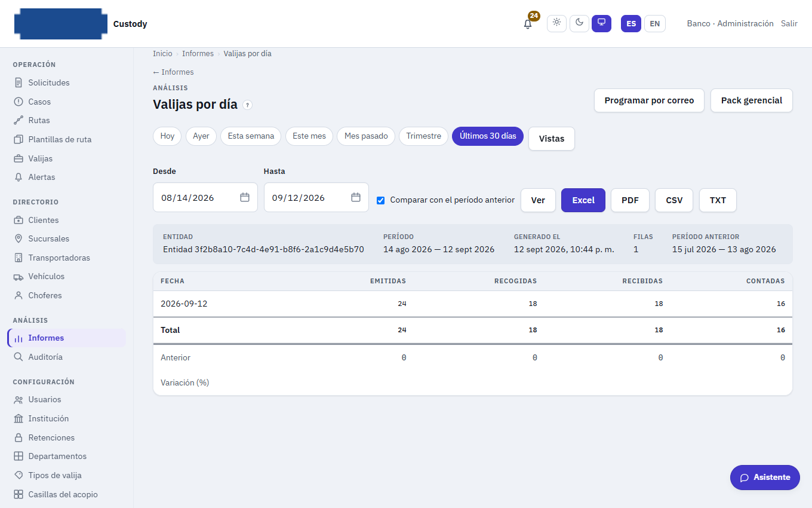Select system theme monitor icon
The image size is (812, 508).
click(x=601, y=23)
